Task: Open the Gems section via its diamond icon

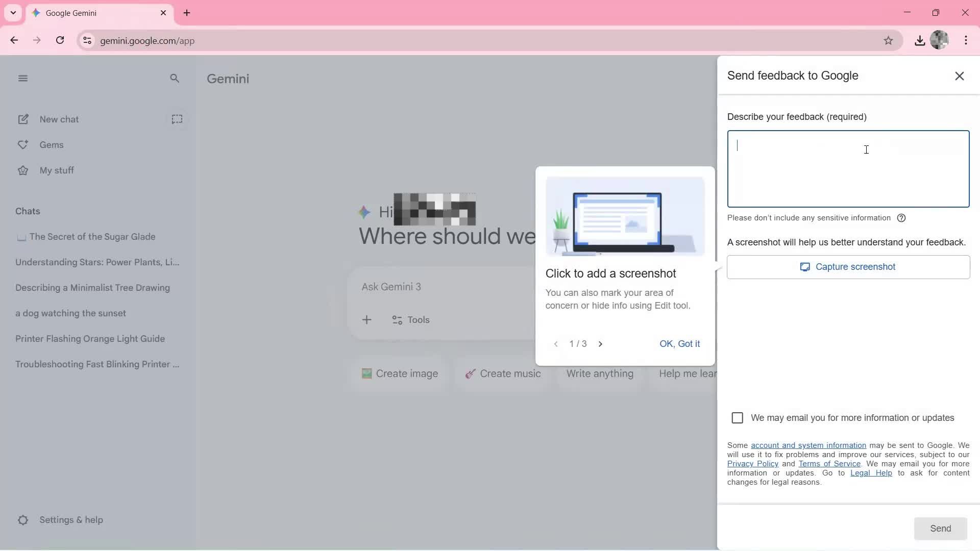Action: point(22,144)
